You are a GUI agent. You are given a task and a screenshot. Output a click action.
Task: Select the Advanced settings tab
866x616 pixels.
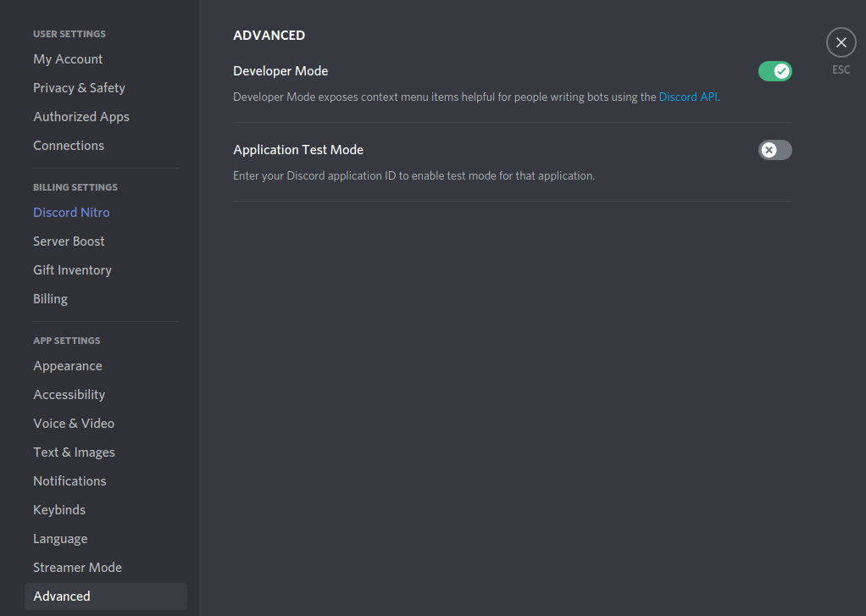[62, 596]
